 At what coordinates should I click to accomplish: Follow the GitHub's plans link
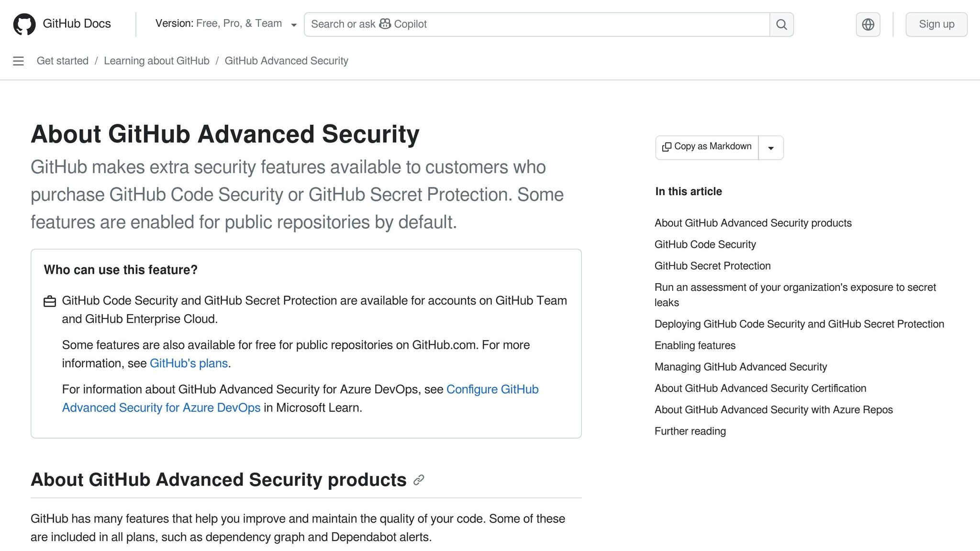(189, 363)
